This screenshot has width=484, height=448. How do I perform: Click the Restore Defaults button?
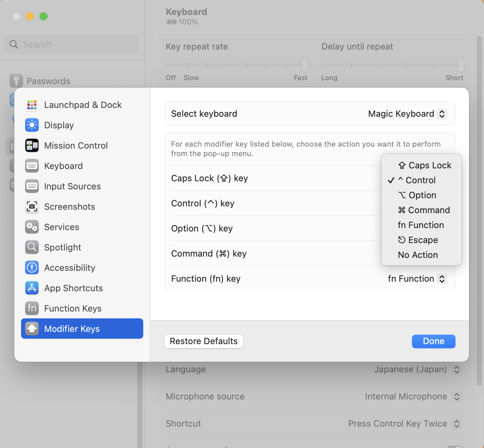[204, 341]
